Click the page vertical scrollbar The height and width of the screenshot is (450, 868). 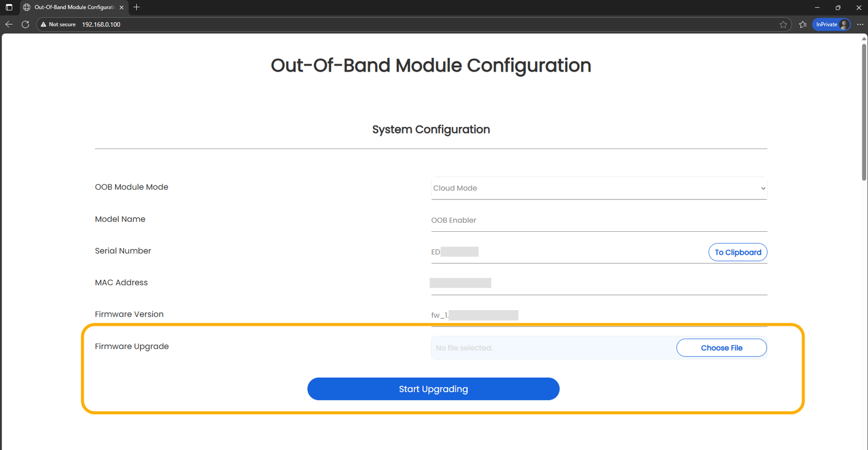click(863, 111)
